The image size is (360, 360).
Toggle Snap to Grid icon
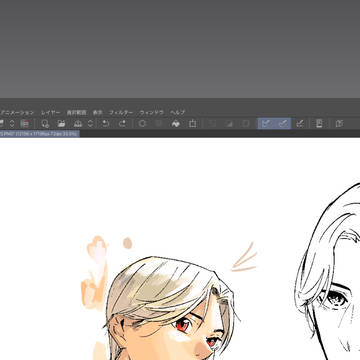[300, 124]
